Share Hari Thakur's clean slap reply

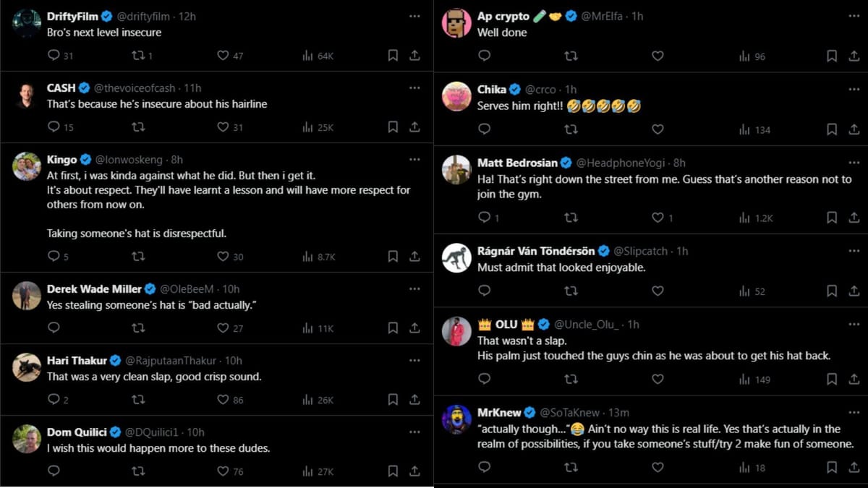tap(414, 399)
